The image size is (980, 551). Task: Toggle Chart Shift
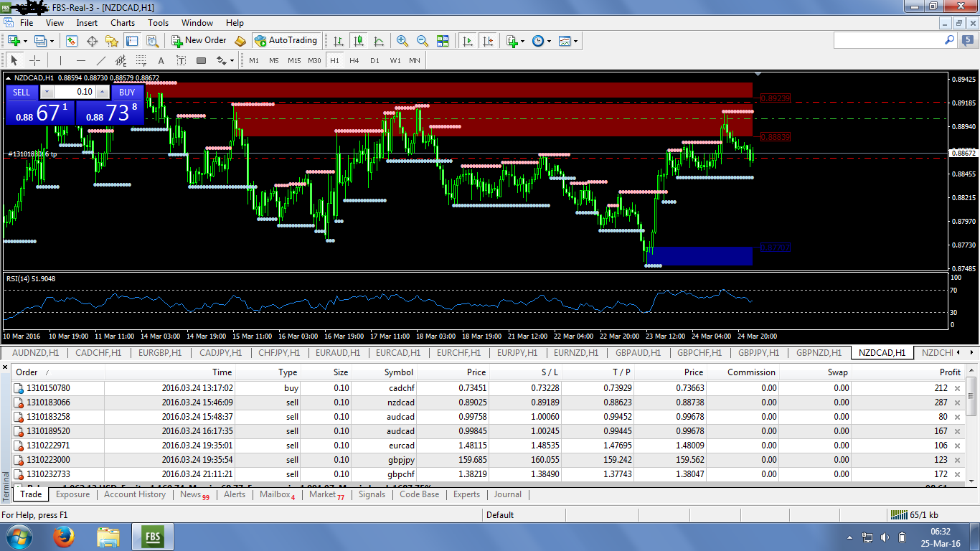pos(488,41)
